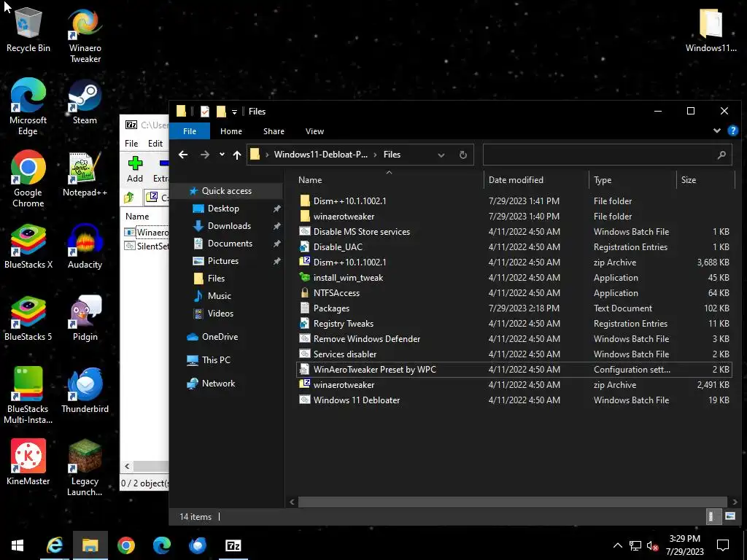
Task: Go back in File Explorer
Action: click(183, 155)
